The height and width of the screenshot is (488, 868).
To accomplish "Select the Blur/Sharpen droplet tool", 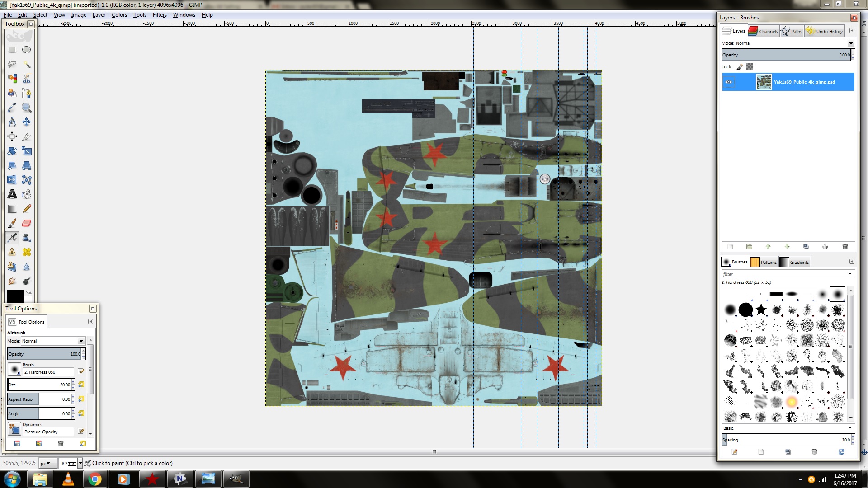I will pyautogui.click(x=27, y=267).
